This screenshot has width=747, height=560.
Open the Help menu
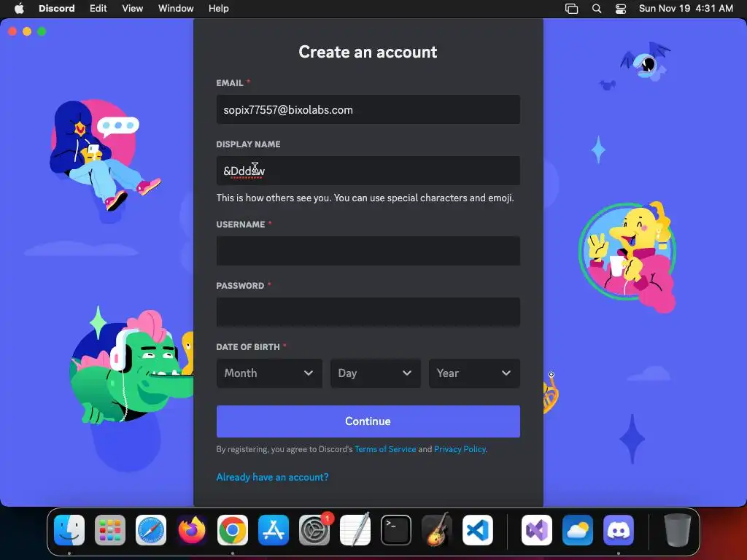pyautogui.click(x=219, y=8)
